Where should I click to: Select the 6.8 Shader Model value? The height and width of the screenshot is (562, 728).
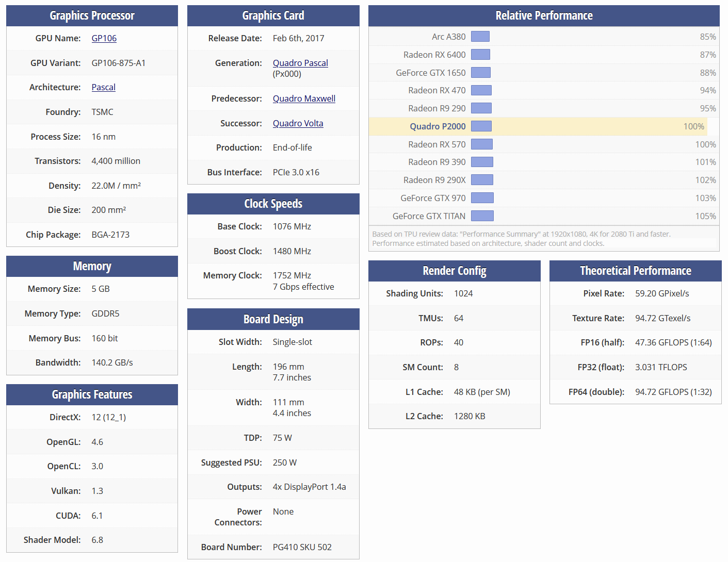click(x=97, y=540)
